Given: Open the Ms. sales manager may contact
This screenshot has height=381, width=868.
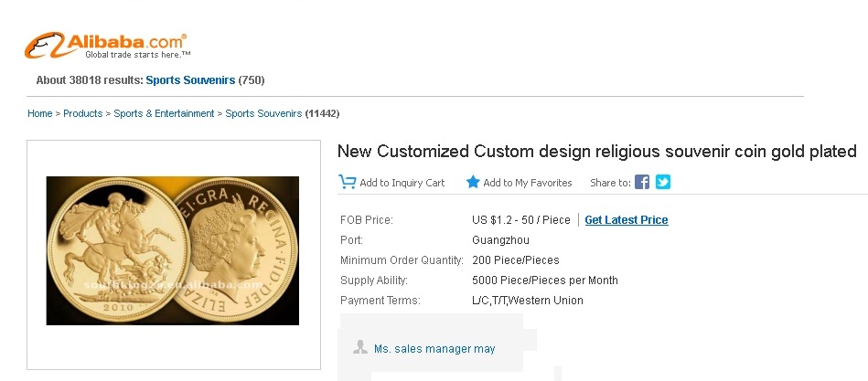Looking at the screenshot, I should point(434,349).
